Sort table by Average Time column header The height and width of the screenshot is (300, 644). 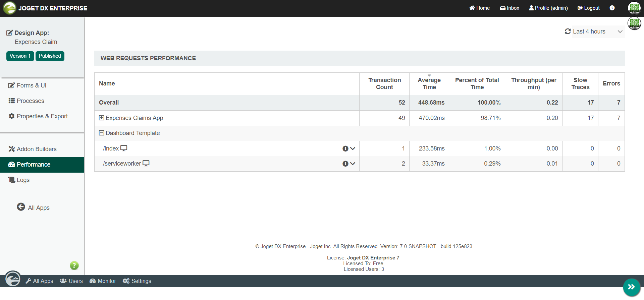(x=429, y=83)
